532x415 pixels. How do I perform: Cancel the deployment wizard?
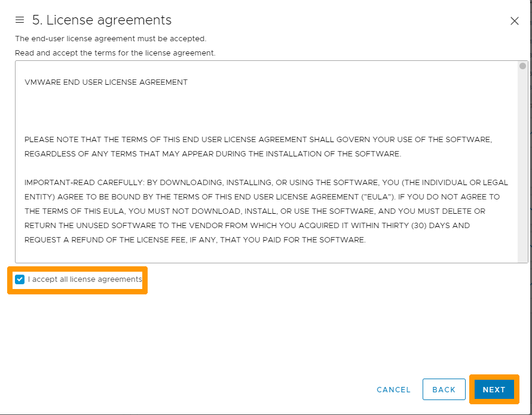393,389
